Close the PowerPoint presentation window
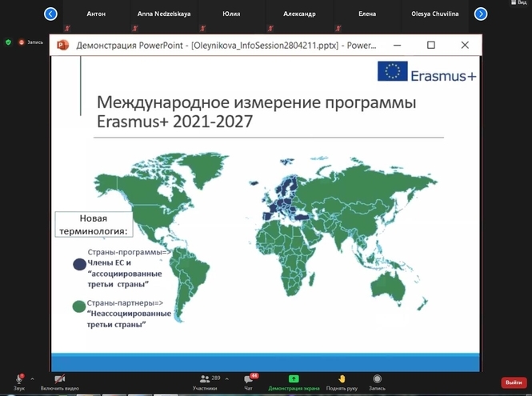 tap(465, 45)
